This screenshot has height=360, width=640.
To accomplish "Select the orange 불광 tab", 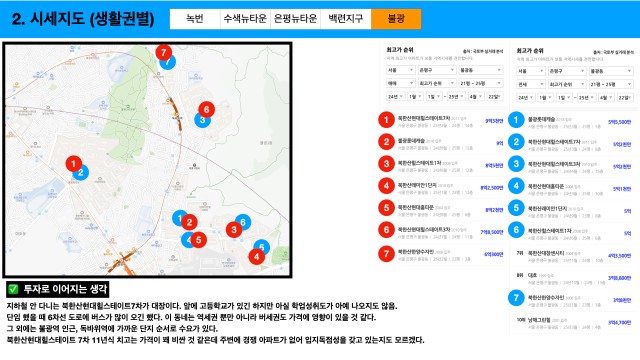I will [x=396, y=19].
